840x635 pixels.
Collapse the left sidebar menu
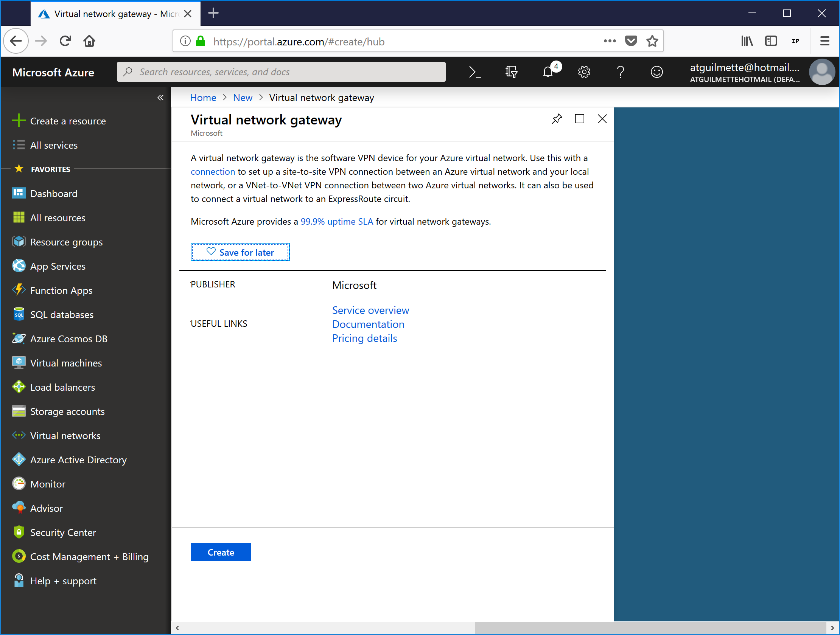click(160, 98)
